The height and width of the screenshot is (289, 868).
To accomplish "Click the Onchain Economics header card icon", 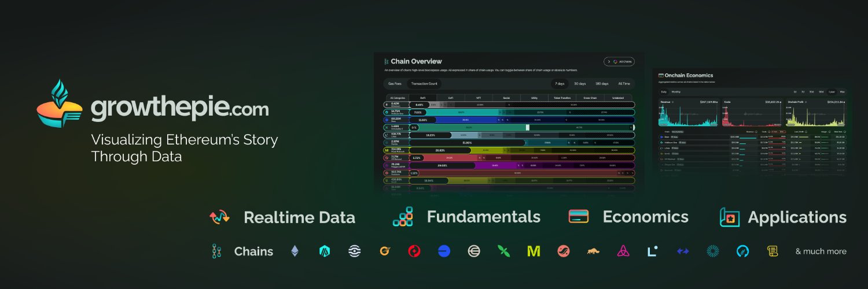I will pos(661,75).
